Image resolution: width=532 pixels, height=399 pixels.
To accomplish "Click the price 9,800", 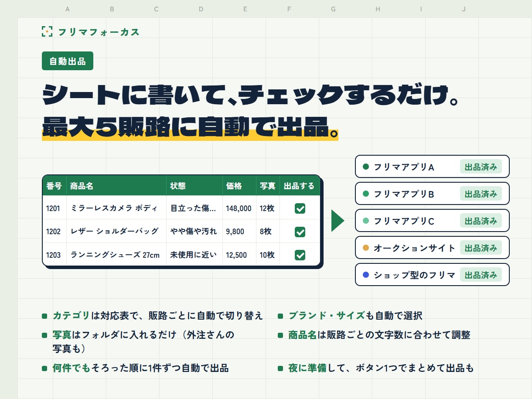I will coord(235,232).
